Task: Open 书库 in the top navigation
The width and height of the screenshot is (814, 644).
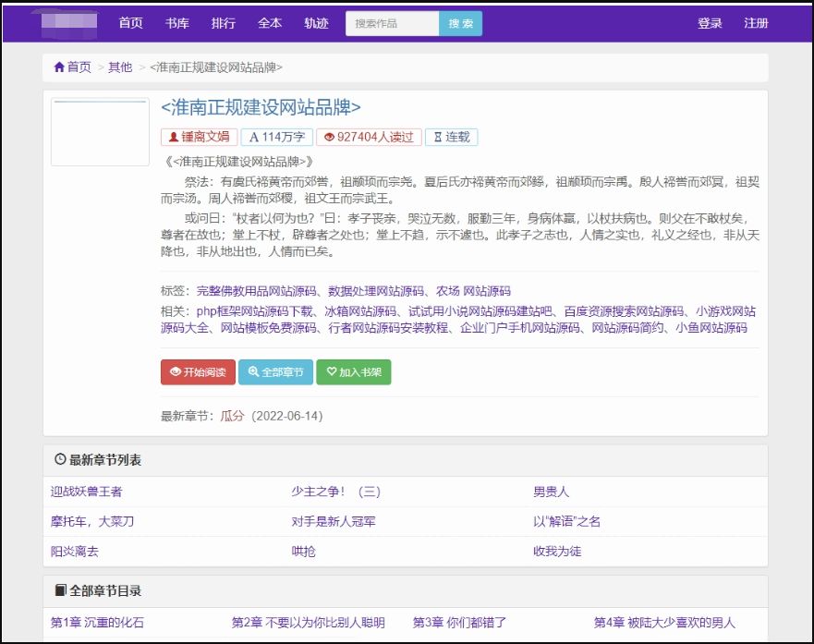Action: [177, 23]
